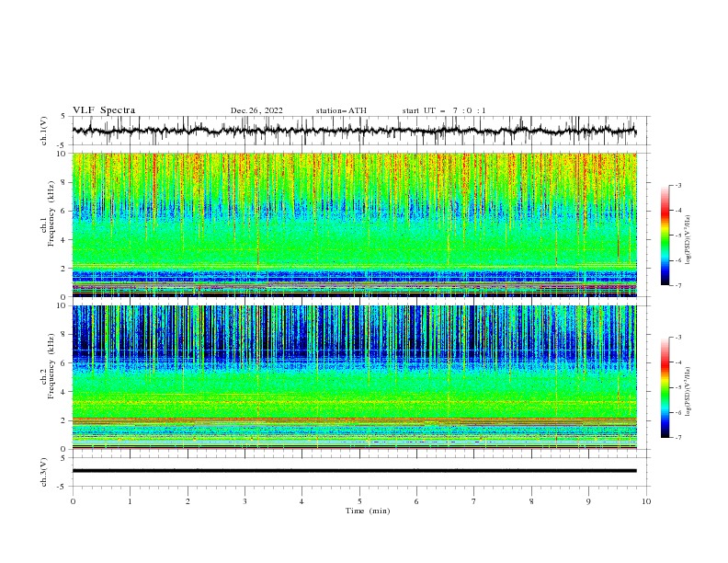Click the "-3" tick on the ch.2 color bar
The width and height of the screenshot is (728, 563).
point(677,338)
